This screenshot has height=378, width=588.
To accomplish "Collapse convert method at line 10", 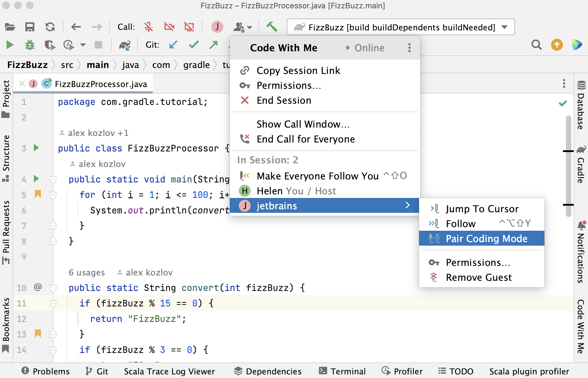I will [53, 288].
